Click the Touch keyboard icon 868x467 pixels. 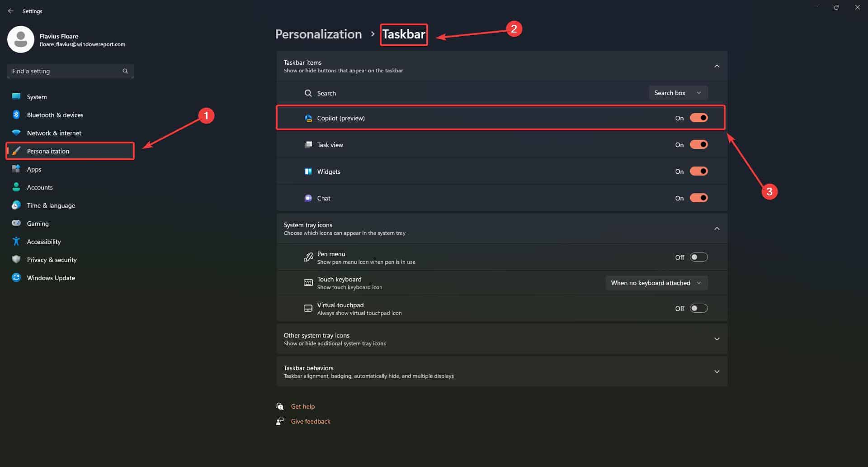point(308,283)
